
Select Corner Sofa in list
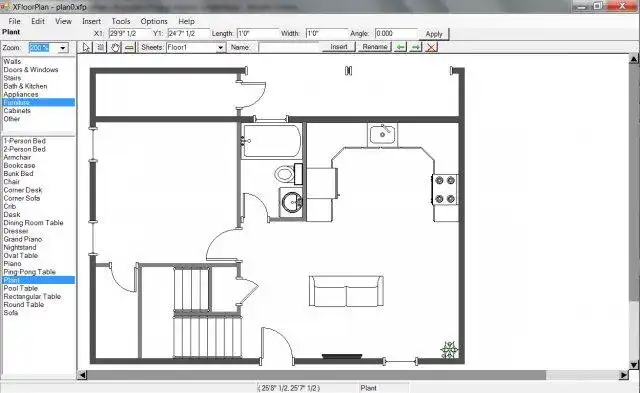click(x=22, y=198)
